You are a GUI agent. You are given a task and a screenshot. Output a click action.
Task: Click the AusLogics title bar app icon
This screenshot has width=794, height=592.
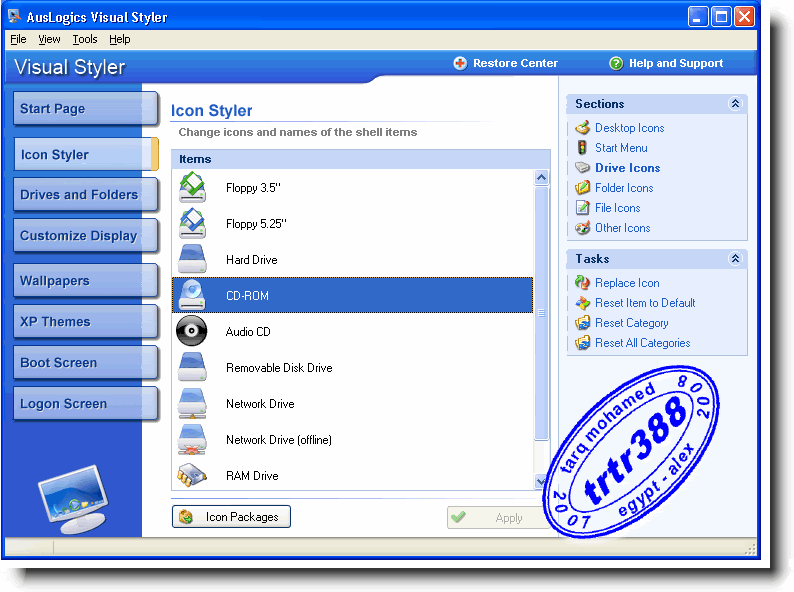[x=14, y=17]
